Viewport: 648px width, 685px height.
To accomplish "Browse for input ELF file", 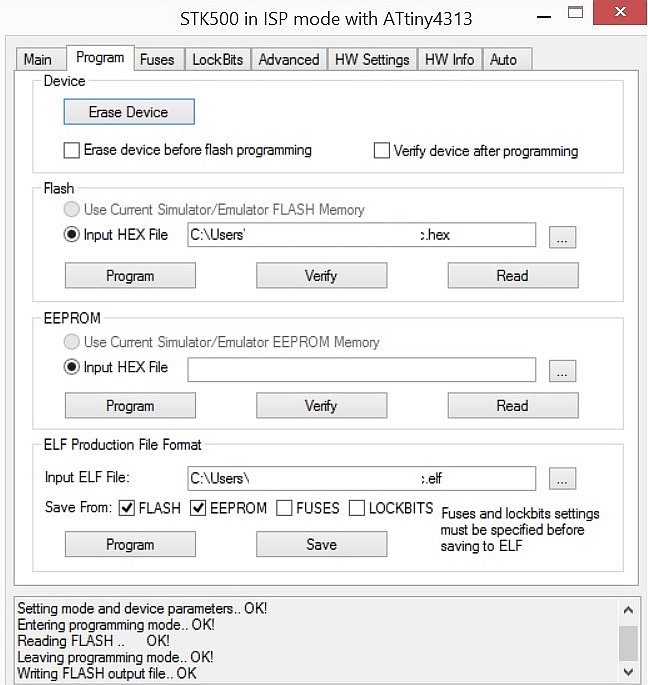I will [x=562, y=479].
